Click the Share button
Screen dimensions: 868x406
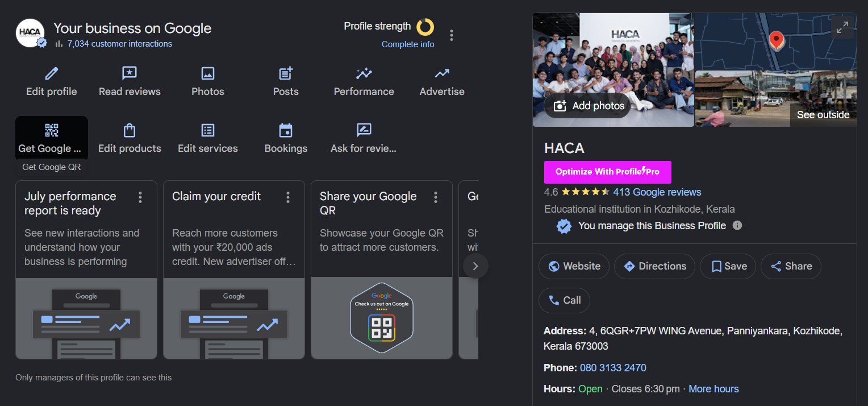pyautogui.click(x=791, y=266)
